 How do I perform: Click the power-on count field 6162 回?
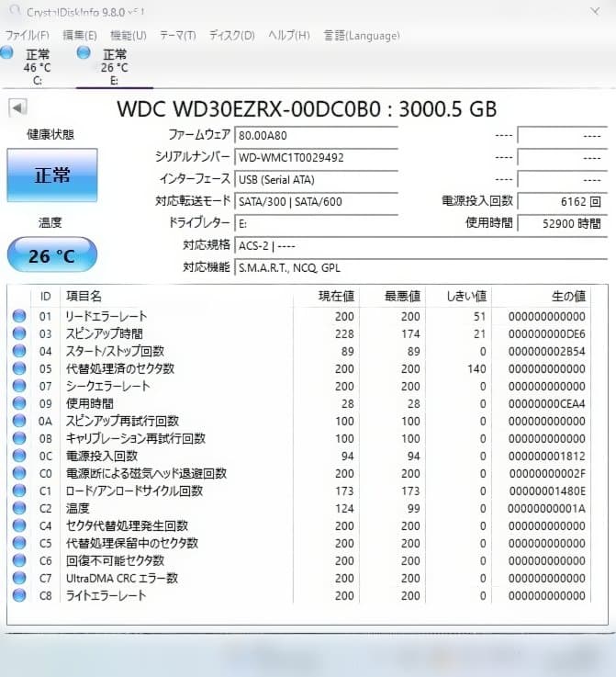562,202
